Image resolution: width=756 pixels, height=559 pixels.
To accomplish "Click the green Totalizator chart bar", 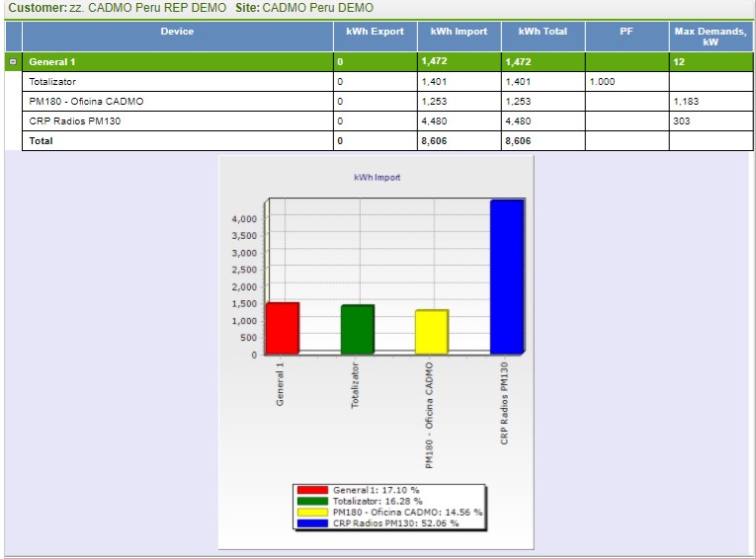I will [357, 330].
